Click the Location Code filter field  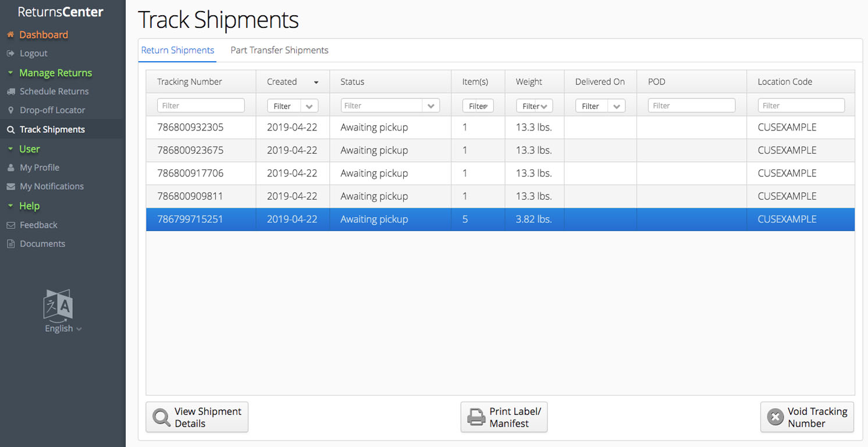click(x=801, y=105)
